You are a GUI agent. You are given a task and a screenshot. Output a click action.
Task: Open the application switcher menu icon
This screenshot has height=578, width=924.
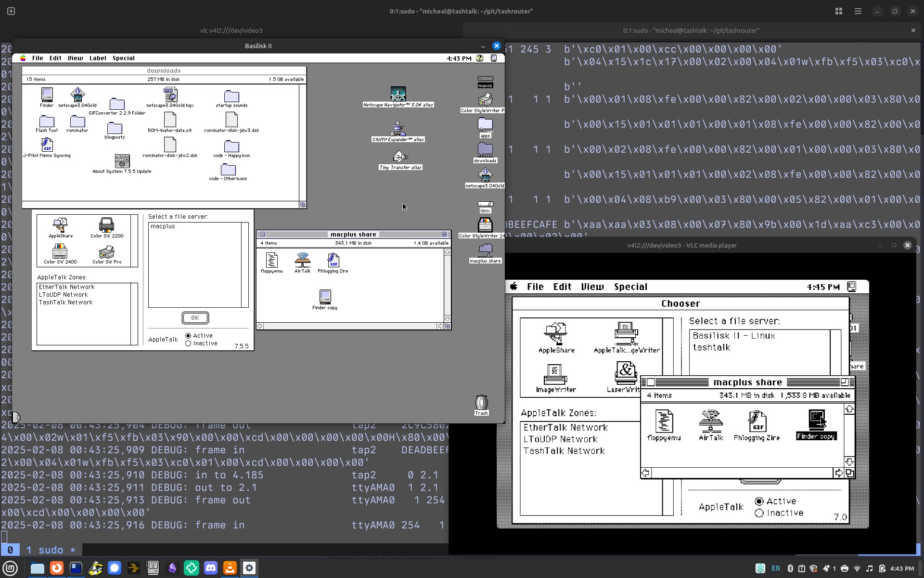click(x=494, y=58)
